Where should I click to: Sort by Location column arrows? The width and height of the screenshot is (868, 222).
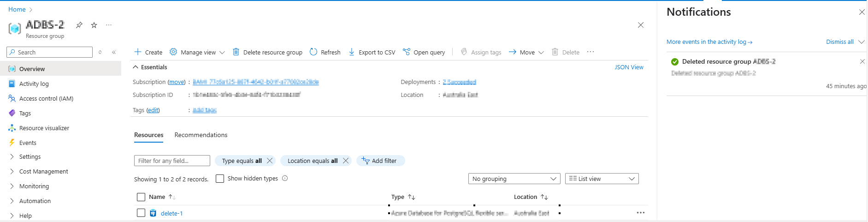(x=544, y=197)
